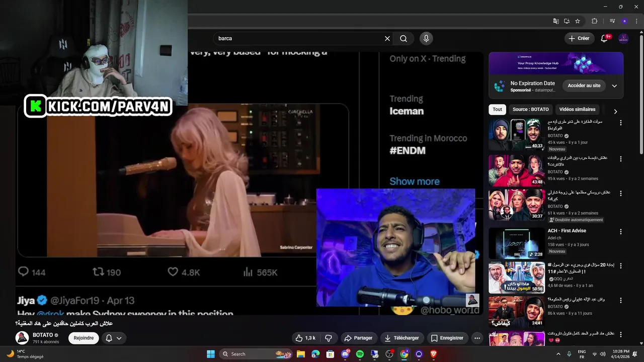Open Microsoft Store from the taskbar
The width and height of the screenshot is (644, 362).
point(330,354)
